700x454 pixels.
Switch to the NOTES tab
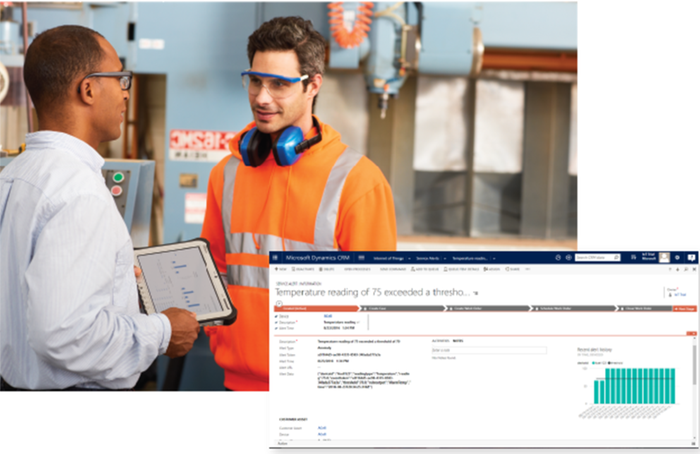(460, 341)
